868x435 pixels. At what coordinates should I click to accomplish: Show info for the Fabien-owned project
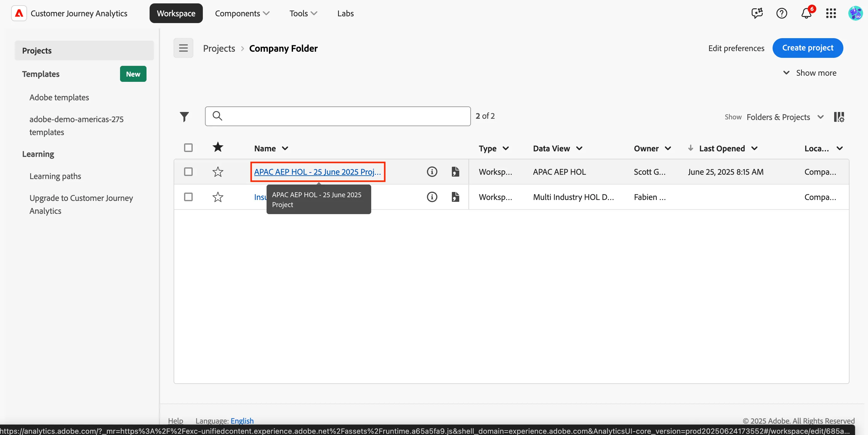(x=432, y=197)
